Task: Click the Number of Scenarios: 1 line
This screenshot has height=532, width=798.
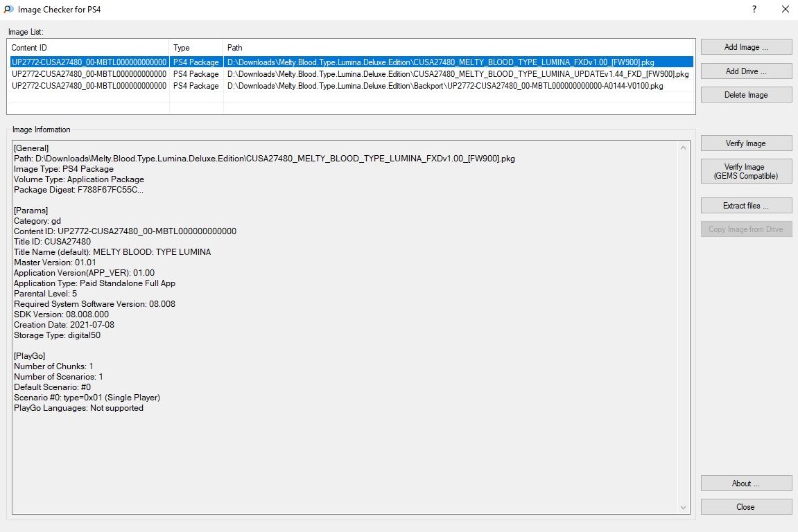Action: pos(58,377)
